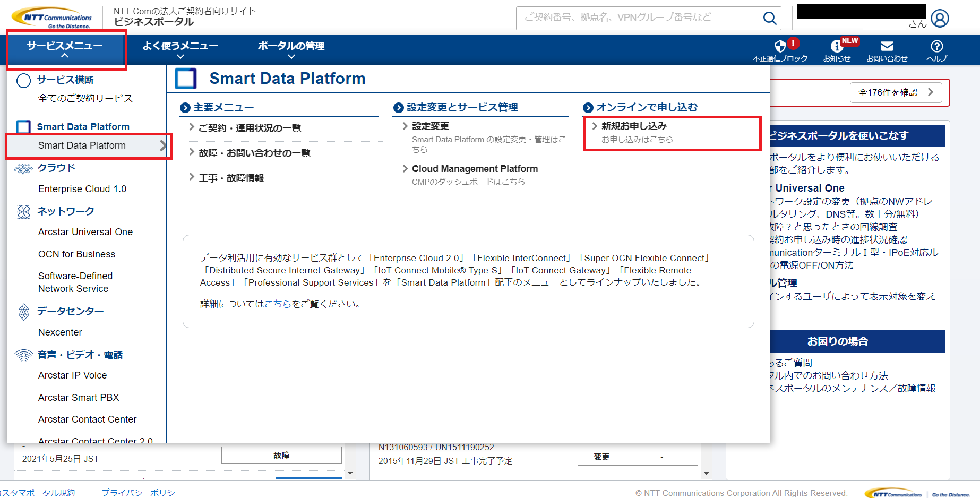The width and height of the screenshot is (980, 498).
Task: Open Cloud Management Platform dashboard link
Action: click(x=475, y=169)
